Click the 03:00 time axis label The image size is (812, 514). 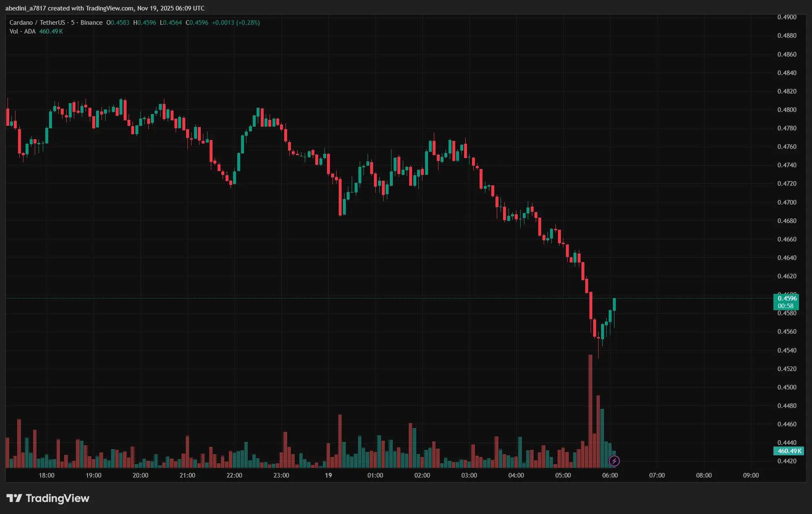(x=469, y=475)
